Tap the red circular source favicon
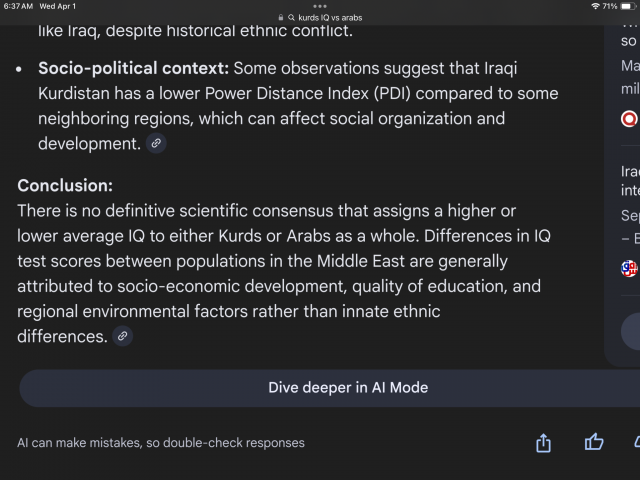Screen dimensions: 640x480 click(629, 118)
